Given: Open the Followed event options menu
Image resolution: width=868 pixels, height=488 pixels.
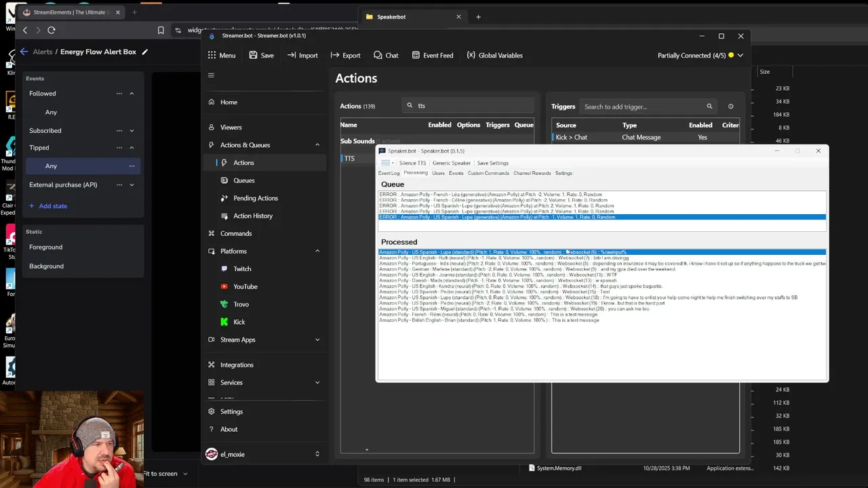Looking at the screenshot, I should 119,94.
